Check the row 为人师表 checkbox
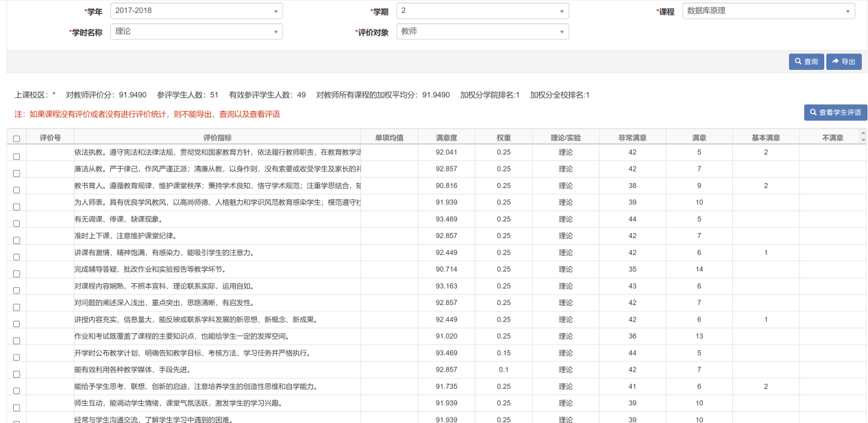Viewport: 868px width, 423px height. click(16, 207)
